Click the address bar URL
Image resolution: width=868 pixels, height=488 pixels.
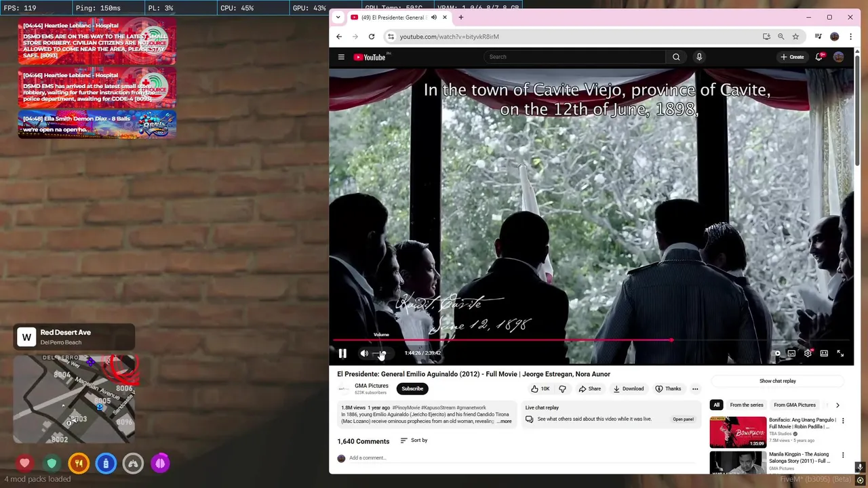(x=449, y=37)
